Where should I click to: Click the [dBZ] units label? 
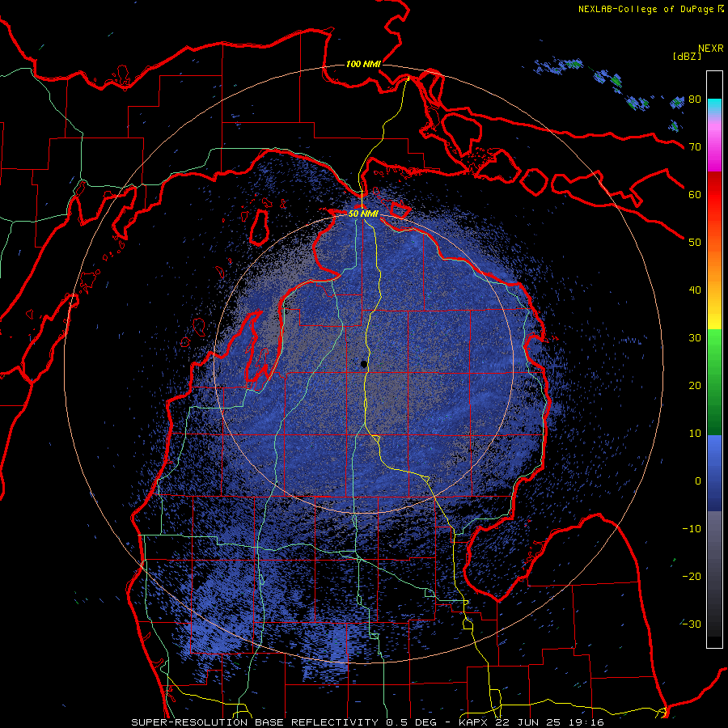point(687,56)
